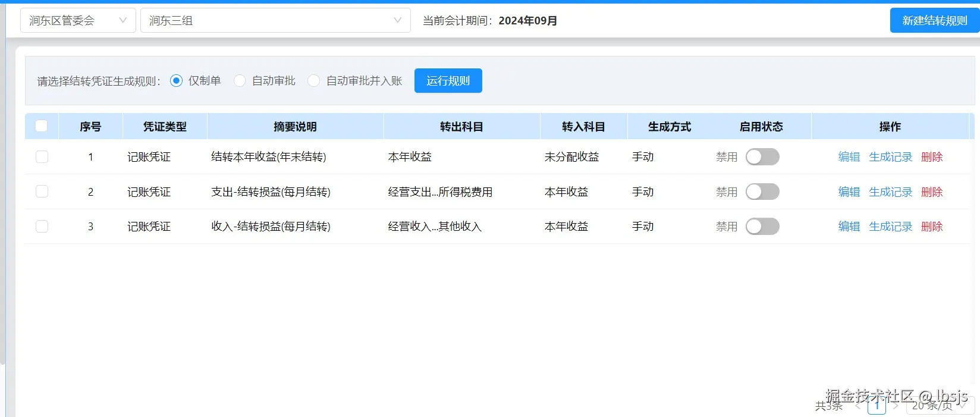Go to pagination page 1

pyautogui.click(x=877, y=406)
